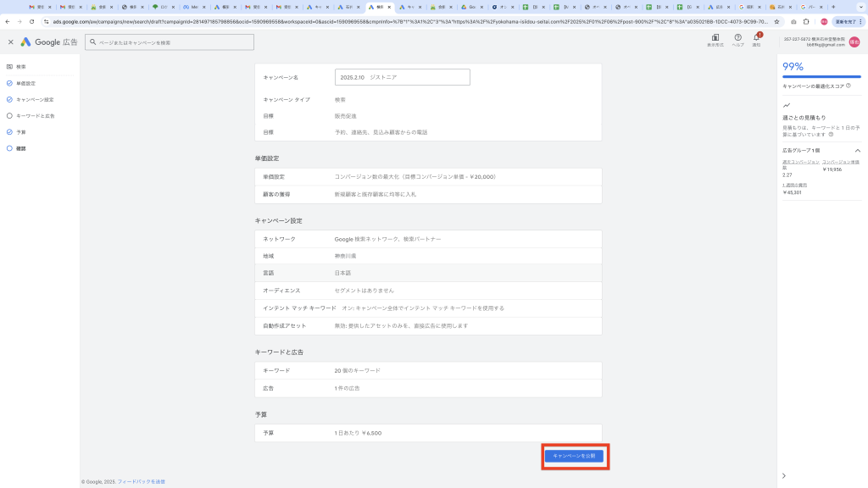Bookmark this page with the star icon
This screenshot has height=488, width=868.
click(776, 21)
